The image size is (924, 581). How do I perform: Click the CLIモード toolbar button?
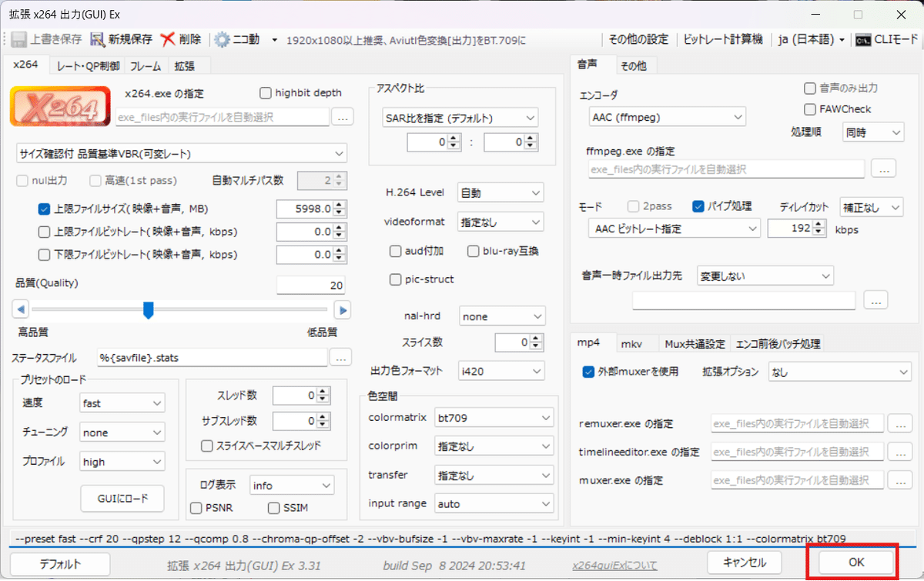tap(885, 39)
